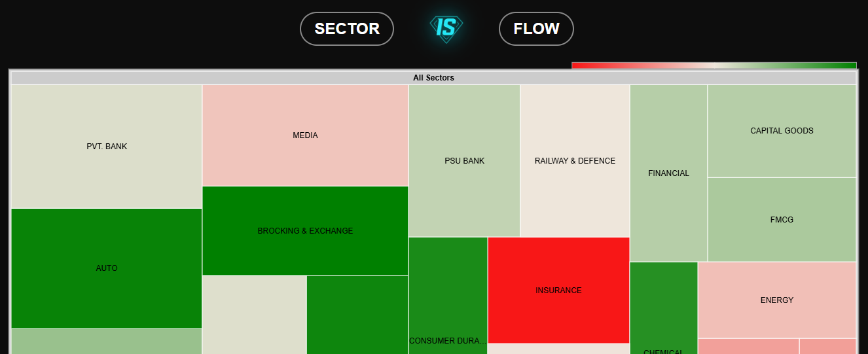The width and height of the screenshot is (868, 354).
Task: Open the red INSURANCE tile
Action: [558, 291]
